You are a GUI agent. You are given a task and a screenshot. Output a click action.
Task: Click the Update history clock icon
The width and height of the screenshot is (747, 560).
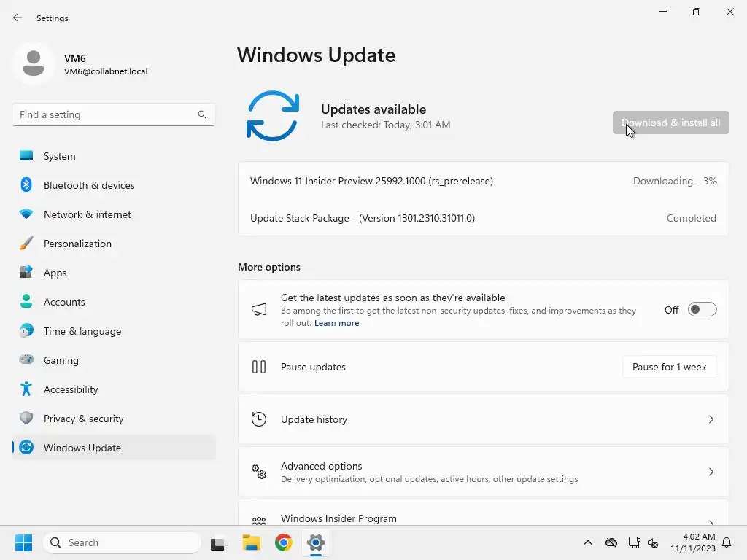tap(259, 419)
